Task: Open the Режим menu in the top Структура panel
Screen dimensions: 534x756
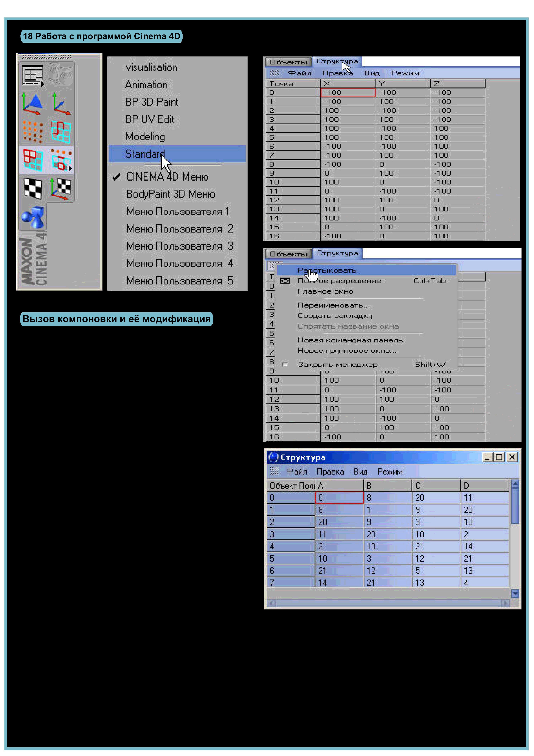Action: click(x=405, y=73)
